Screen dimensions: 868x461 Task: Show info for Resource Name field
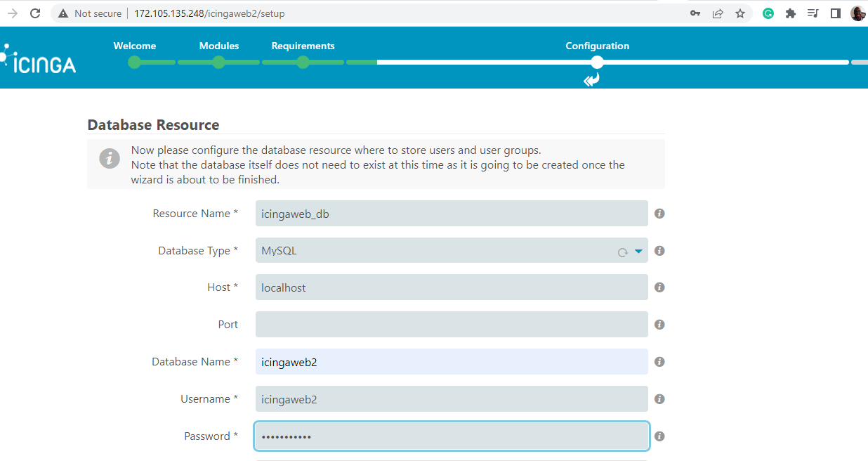point(659,214)
